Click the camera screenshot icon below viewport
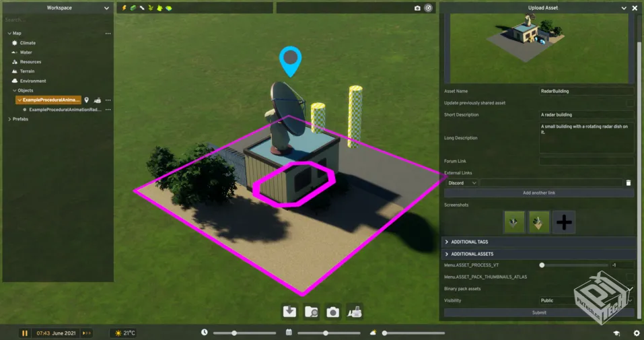 [332, 312]
